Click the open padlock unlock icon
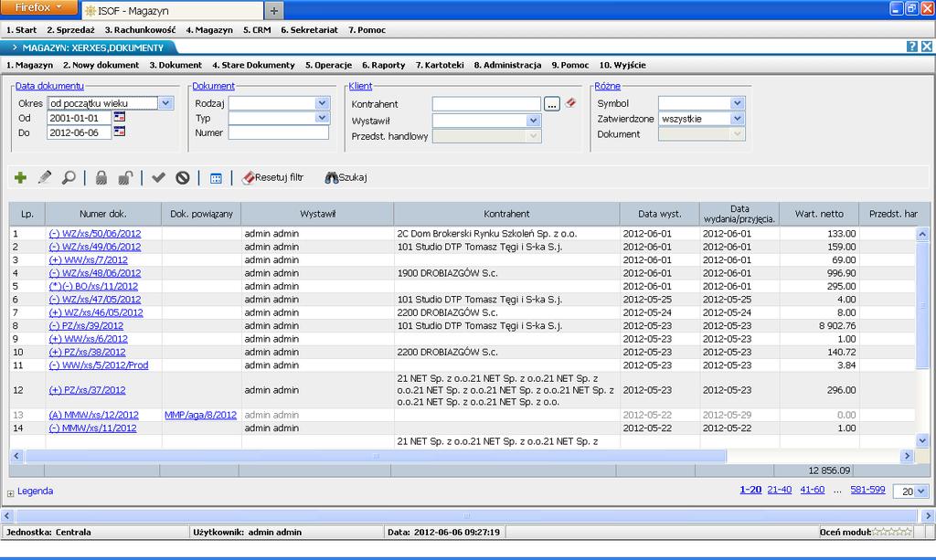 pos(125,178)
